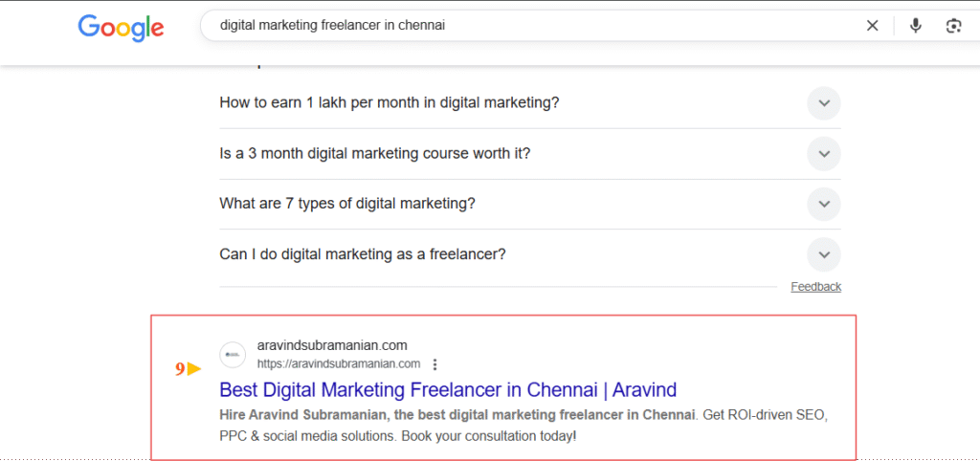Click the question "How to earn 1 lakh per month in digital marketing?"

click(x=389, y=103)
